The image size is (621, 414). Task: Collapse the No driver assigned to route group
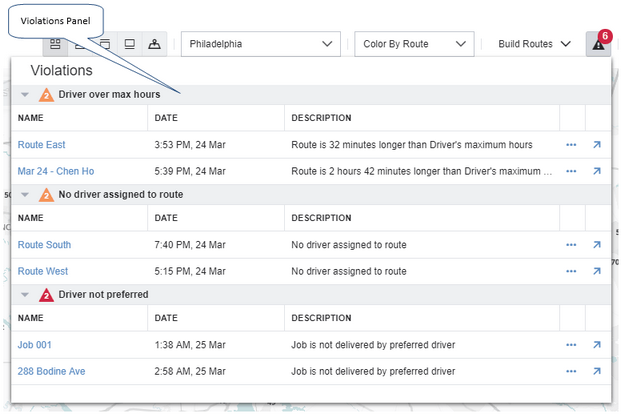pyautogui.click(x=25, y=195)
